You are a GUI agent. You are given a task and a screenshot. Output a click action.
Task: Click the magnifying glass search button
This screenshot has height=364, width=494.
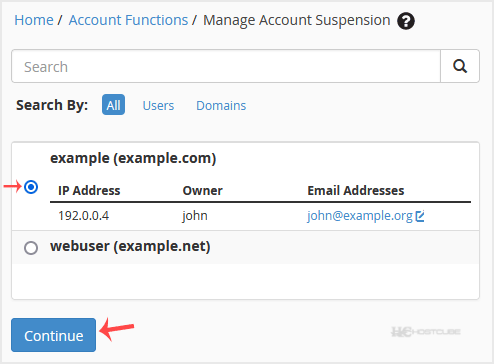(460, 66)
